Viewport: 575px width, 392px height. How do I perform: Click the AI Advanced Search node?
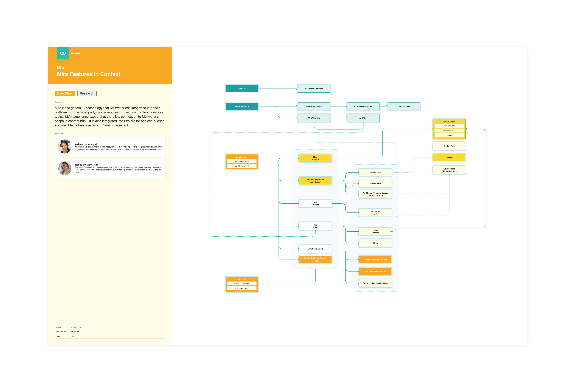pyautogui.click(x=363, y=106)
